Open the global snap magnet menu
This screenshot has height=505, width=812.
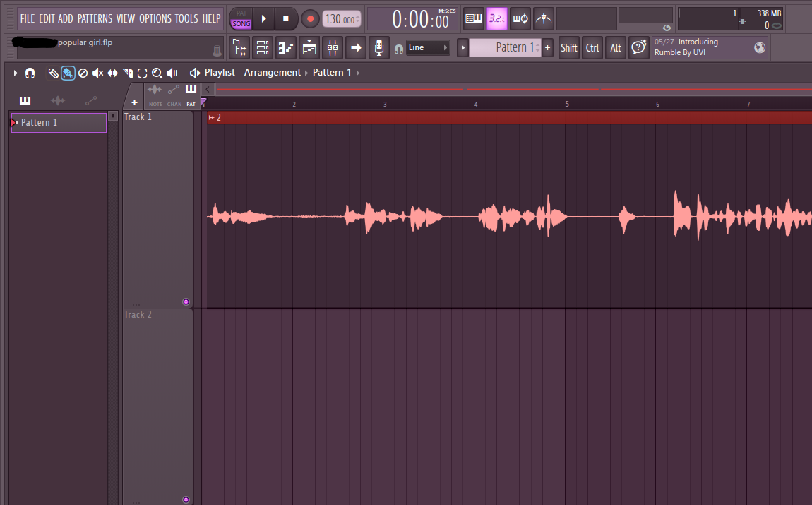tap(399, 49)
